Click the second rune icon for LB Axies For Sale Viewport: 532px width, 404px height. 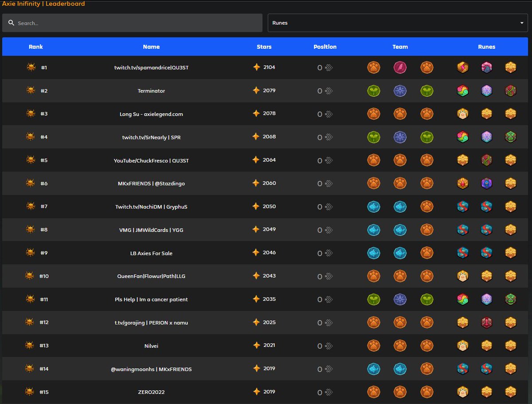coord(487,252)
